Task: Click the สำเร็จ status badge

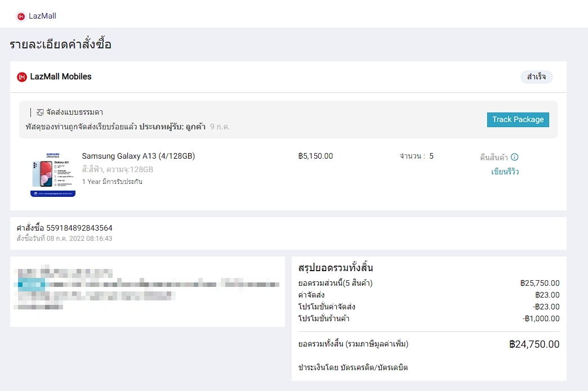Action: pos(536,77)
